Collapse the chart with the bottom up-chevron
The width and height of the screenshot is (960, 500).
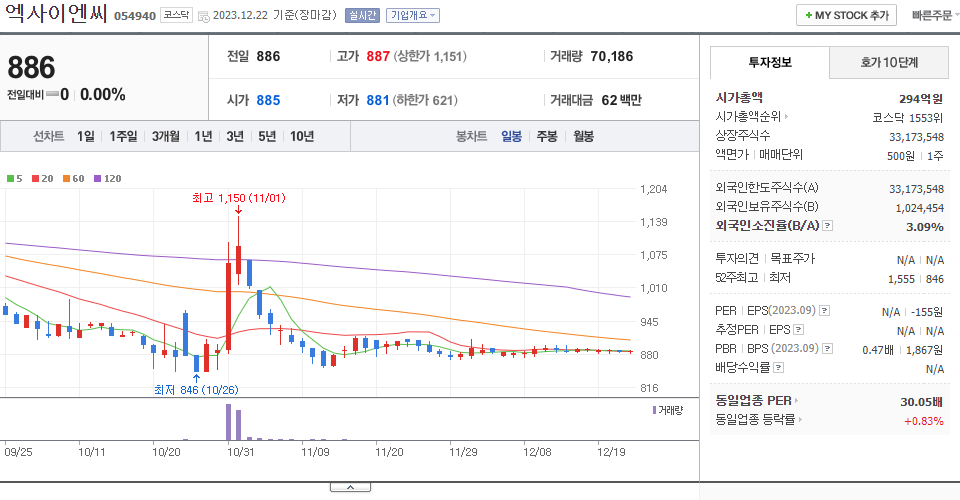coord(350,487)
